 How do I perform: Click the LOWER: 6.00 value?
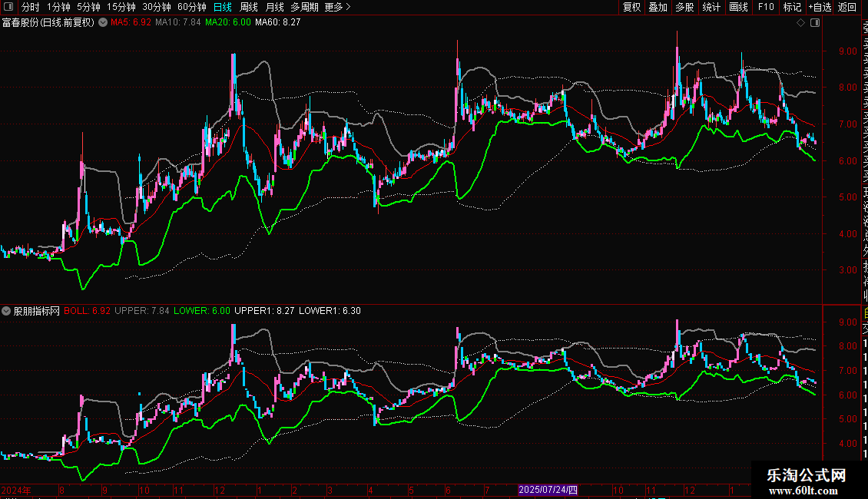[x=201, y=311]
